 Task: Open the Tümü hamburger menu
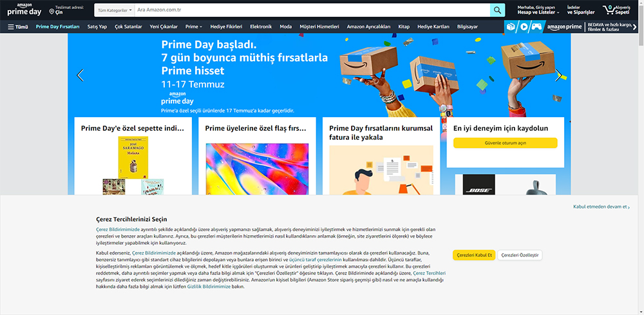pyautogui.click(x=17, y=26)
